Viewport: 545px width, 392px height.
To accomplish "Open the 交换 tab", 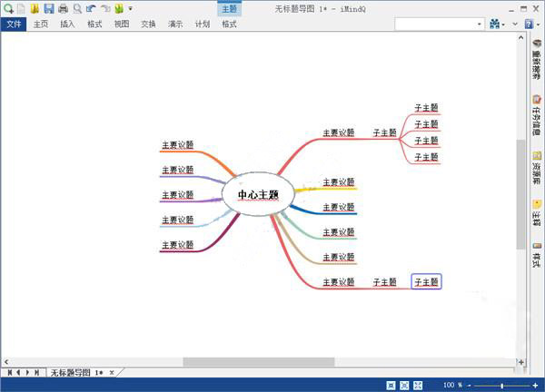I will click(x=148, y=24).
